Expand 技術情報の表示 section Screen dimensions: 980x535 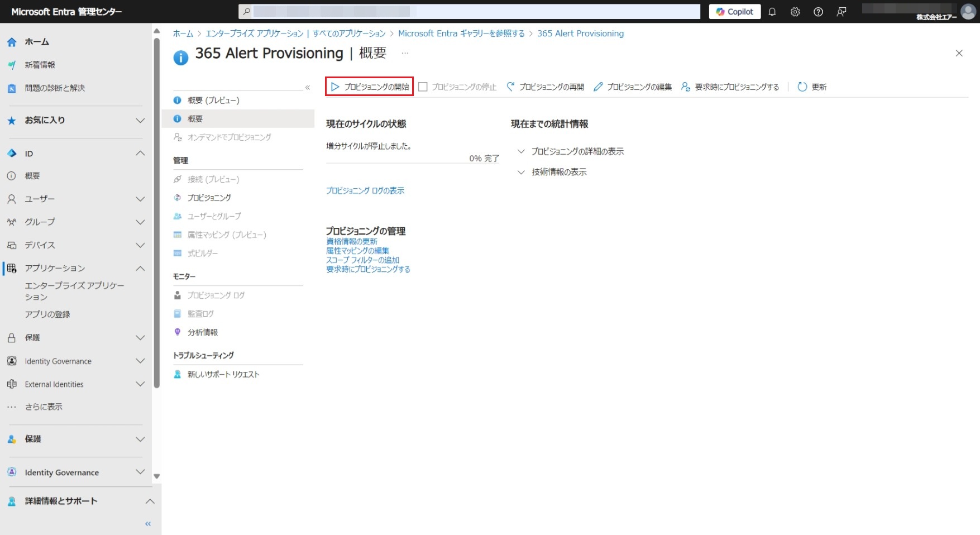tap(521, 172)
